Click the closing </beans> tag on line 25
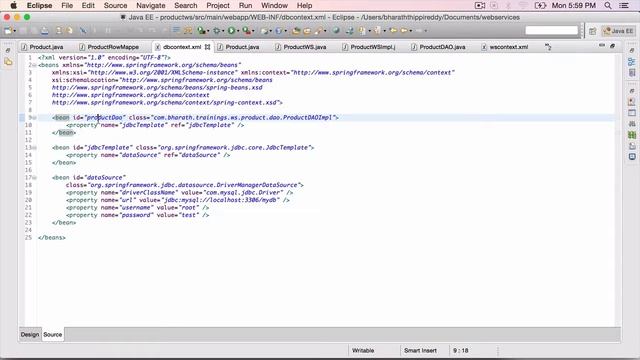Screen dimensions: 640x360 (51, 238)
